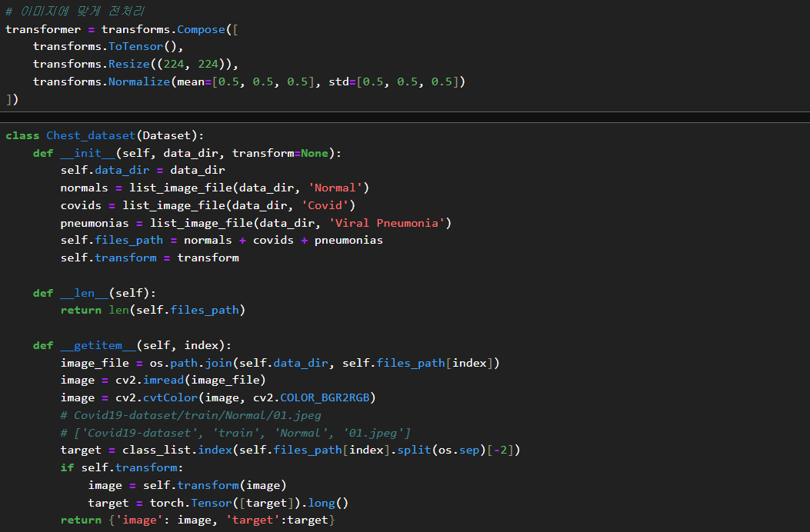Click the '.long()' call
810x532 pixels.
(325, 503)
